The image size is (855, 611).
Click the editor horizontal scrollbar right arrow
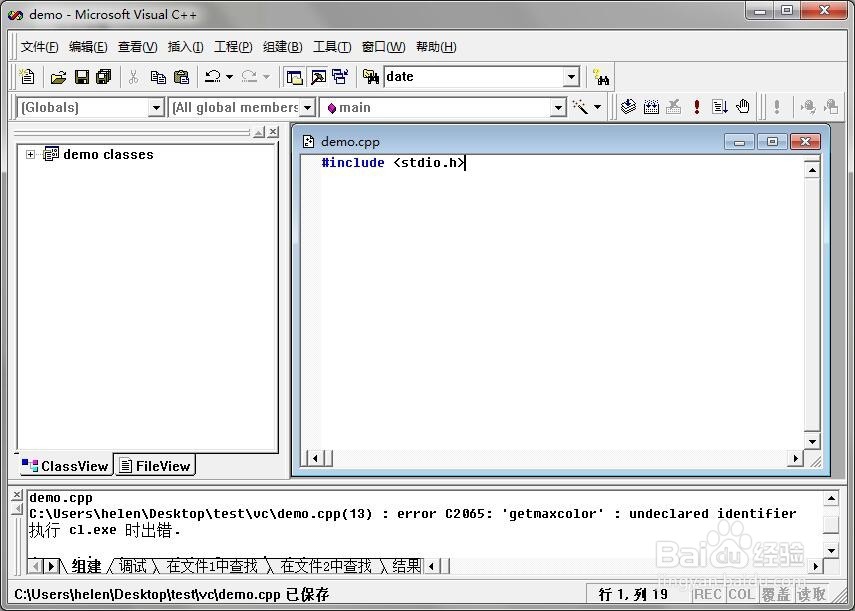tap(795, 458)
